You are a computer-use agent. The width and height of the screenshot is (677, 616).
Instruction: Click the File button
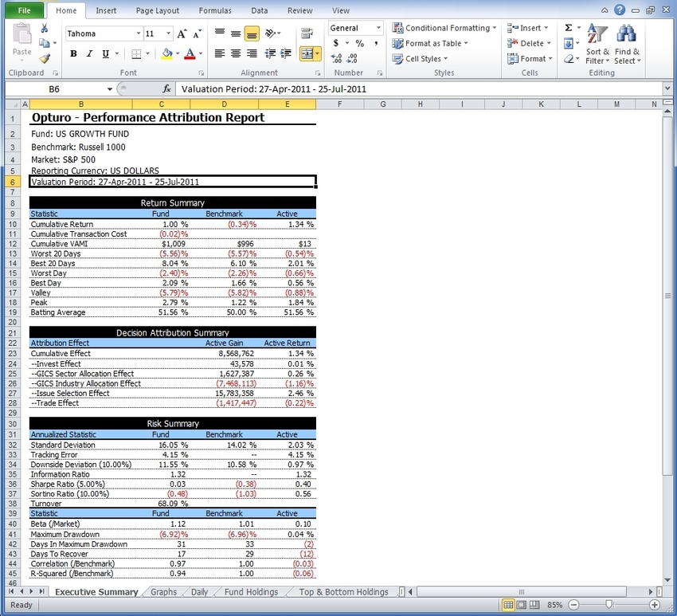click(x=24, y=10)
